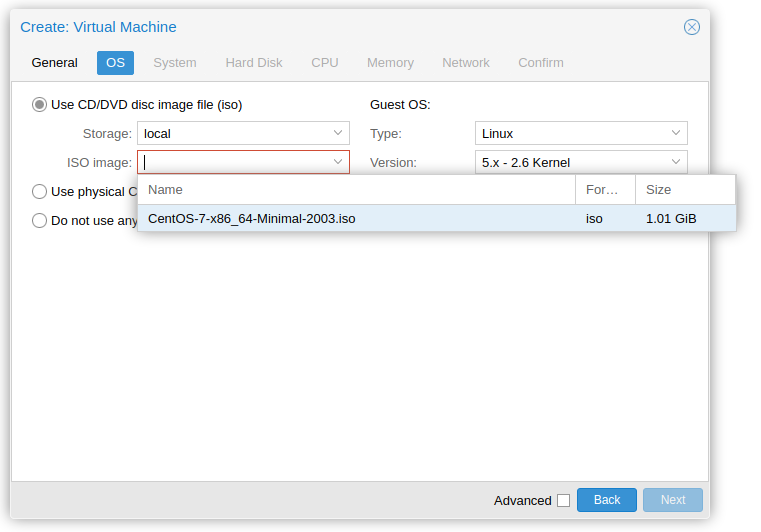Choose CentOS-7-x86_64-Minimal-2003.iso from list

pos(437,218)
